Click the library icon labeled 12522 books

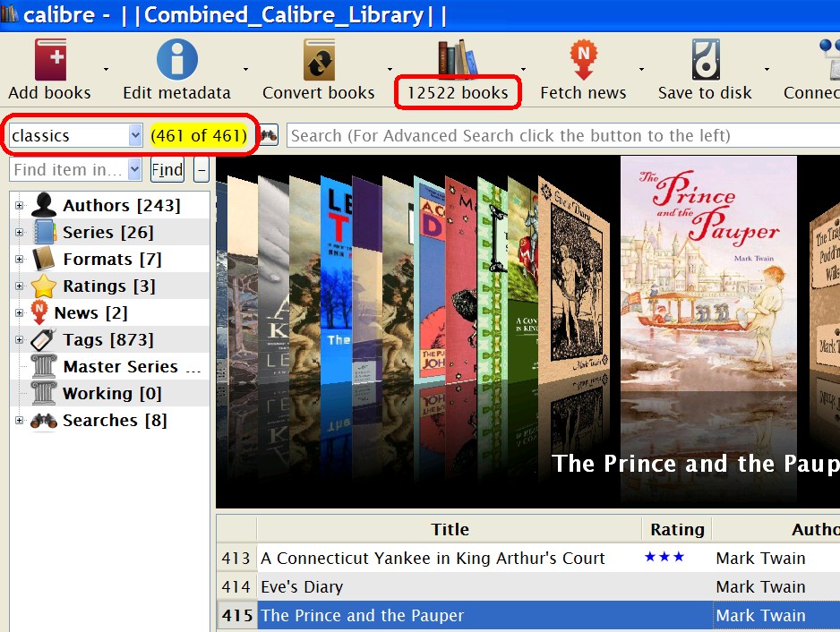coord(458,57)
